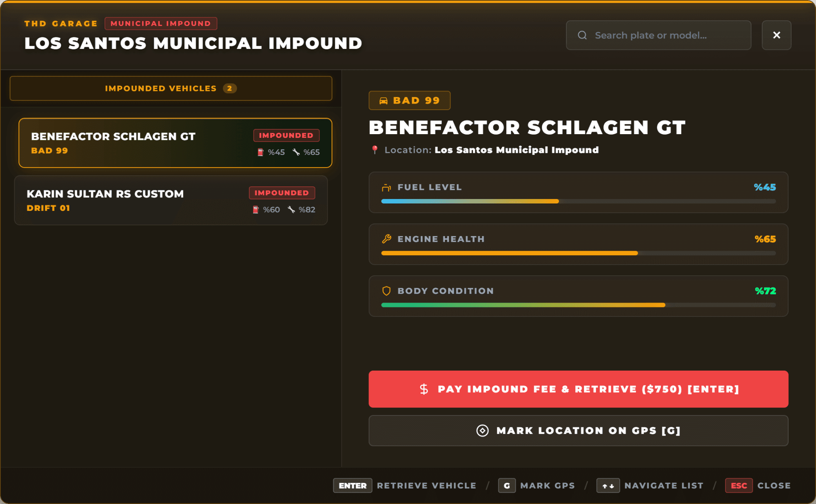Image resolution: width=816 pixels, height=504 pixels.
Task: Click the Fuel Level progress bar
Action: pyautogui.click(x=579, y=201)
